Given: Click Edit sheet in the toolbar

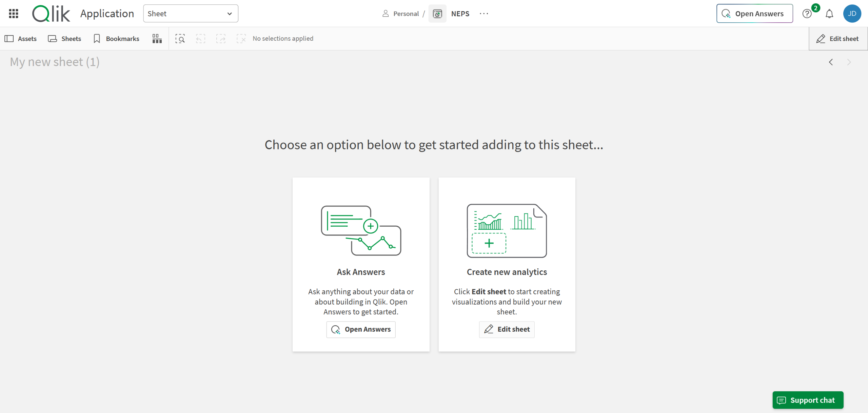Looking at the screenshot, I should click(838, 39).
